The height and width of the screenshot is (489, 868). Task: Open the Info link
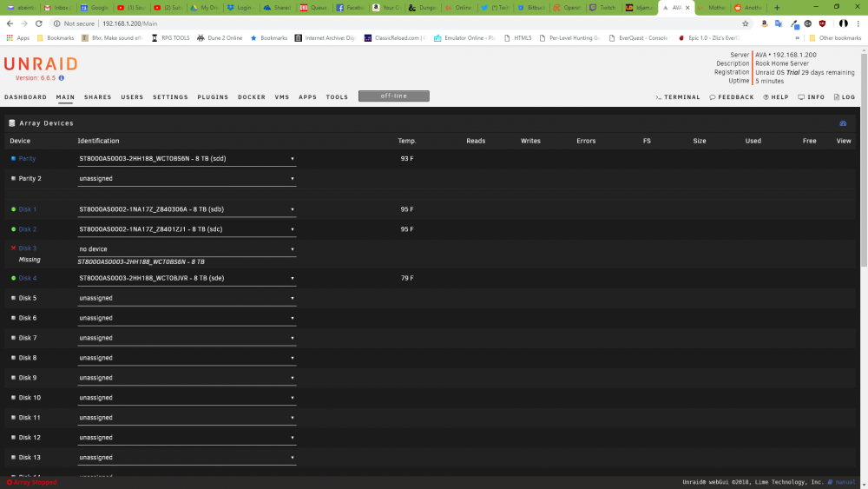coord(811,97)
